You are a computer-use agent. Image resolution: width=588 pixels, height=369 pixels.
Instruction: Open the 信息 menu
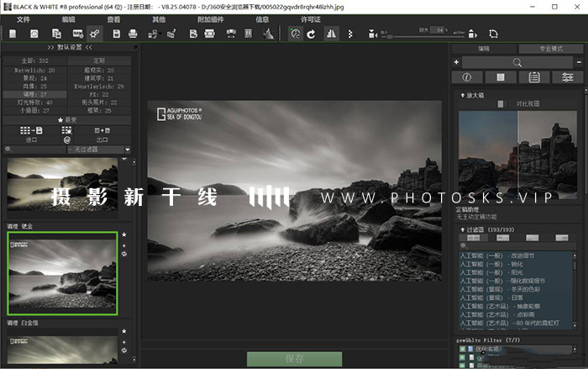point(262,19)
